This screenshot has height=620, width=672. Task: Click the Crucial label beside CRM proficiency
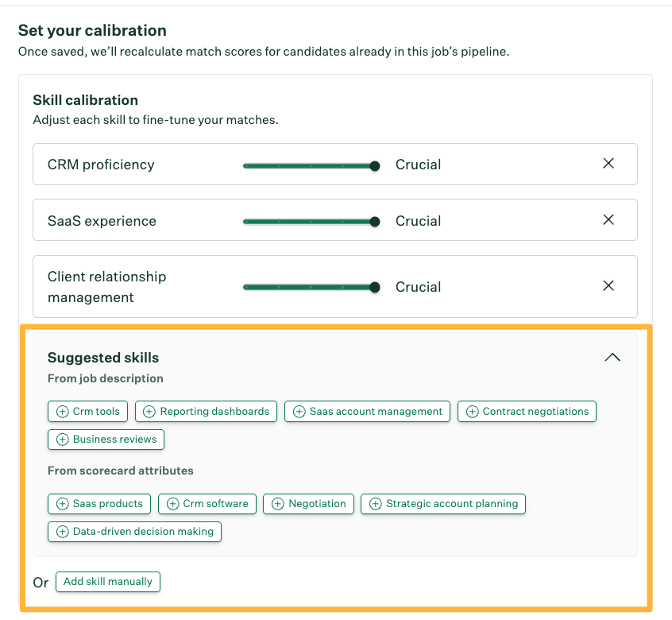pyautogui.click(x=418, y=164)
